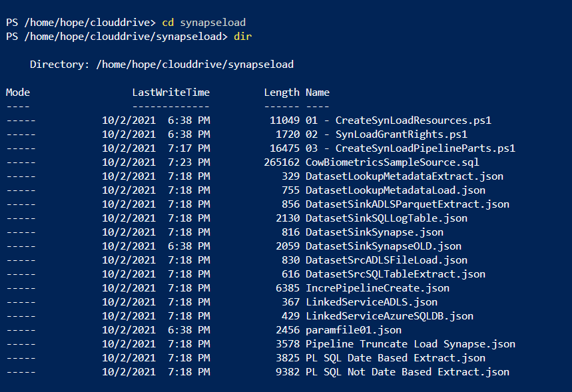
Task: Click the 'dir' command on the prompt line
Action: click(x=243, y=37)
